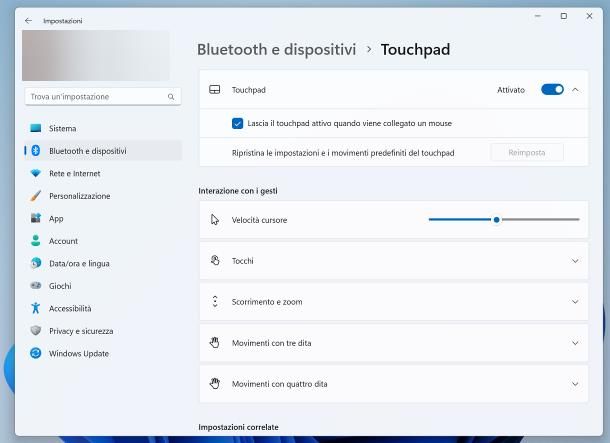This screenshot has width=610, height=443.
Task: Click the Privacy e sicurezza shield icon
Action: (x=36, y=331)
